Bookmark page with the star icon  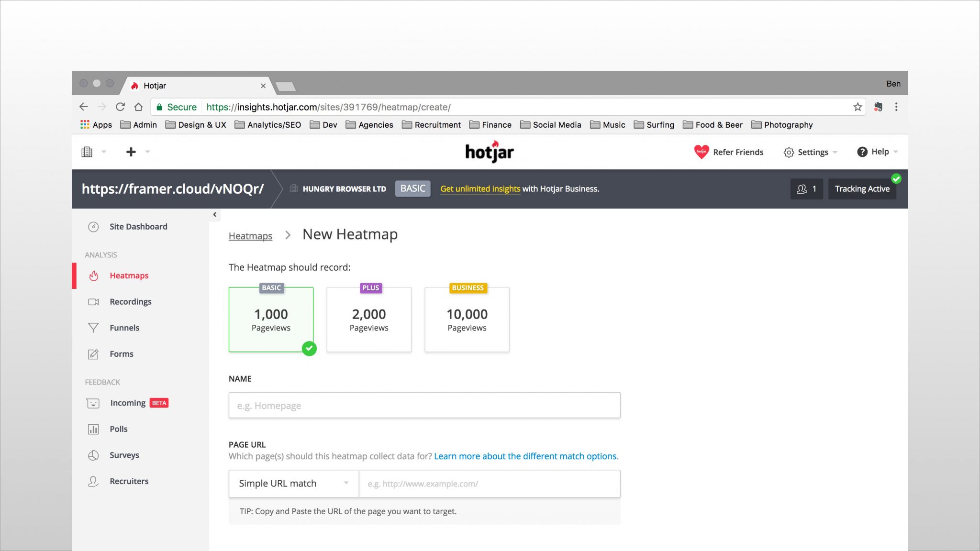[x=857, y=107]
